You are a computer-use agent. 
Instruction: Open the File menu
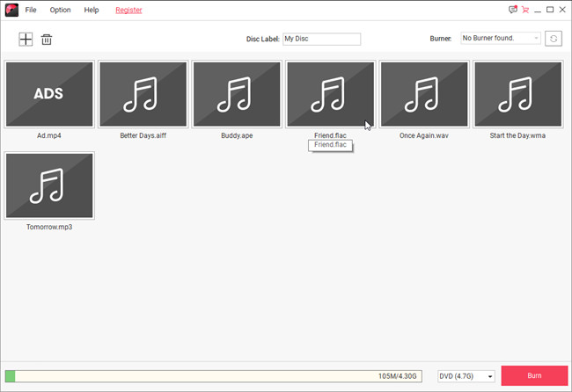click(x=31, y=11)
